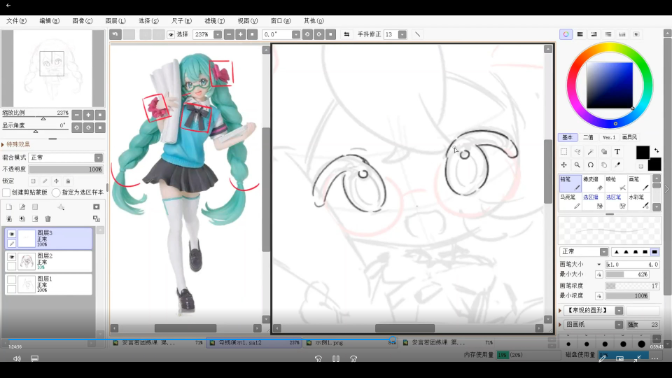The width and height of the screenshot is (672, 379).
Task: Open the 编辑 menu
Action: pyautogui.click(x=49, y=21)
